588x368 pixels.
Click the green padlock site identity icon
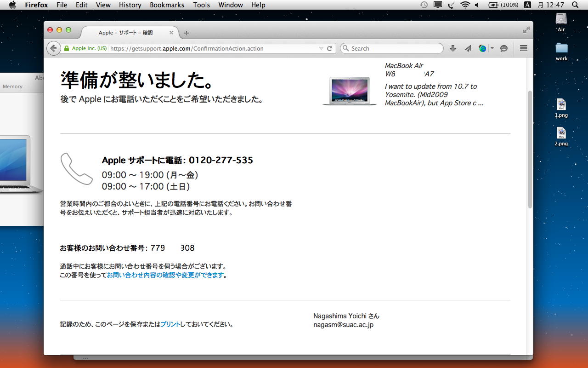point(67,48)
